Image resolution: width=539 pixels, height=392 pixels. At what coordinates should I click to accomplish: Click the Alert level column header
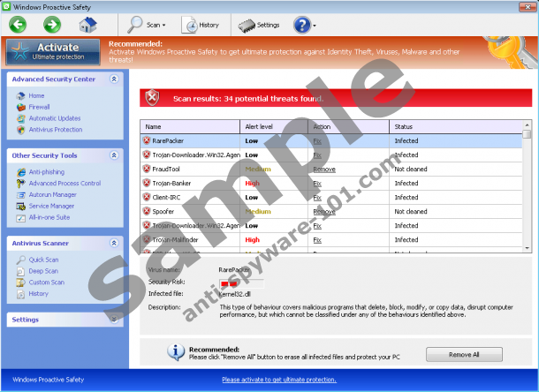pos(274,126)
